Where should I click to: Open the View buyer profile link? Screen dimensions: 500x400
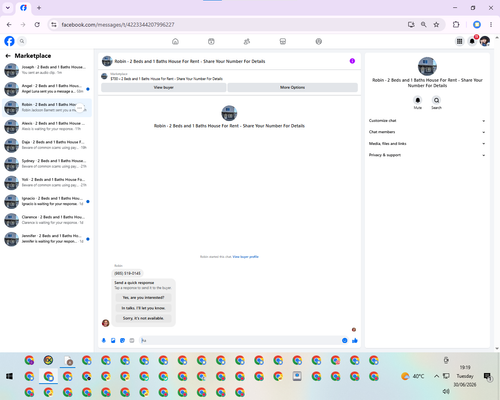[x=245, y=257]
